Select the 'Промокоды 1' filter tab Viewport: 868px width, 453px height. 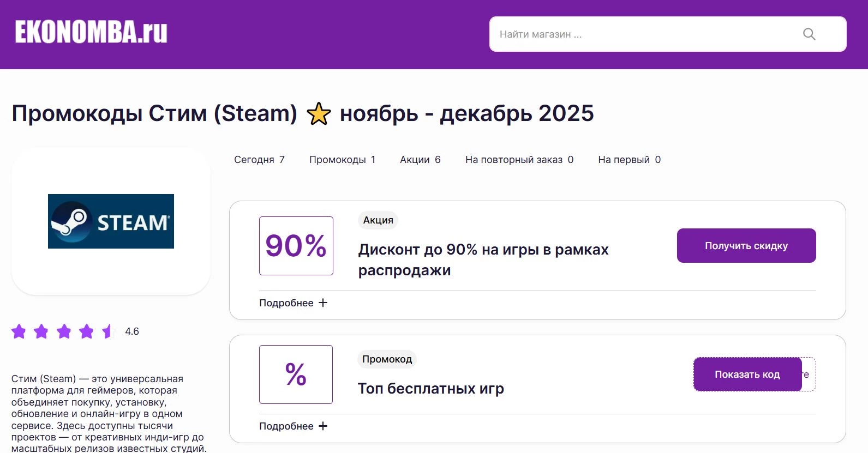point(342,160)
